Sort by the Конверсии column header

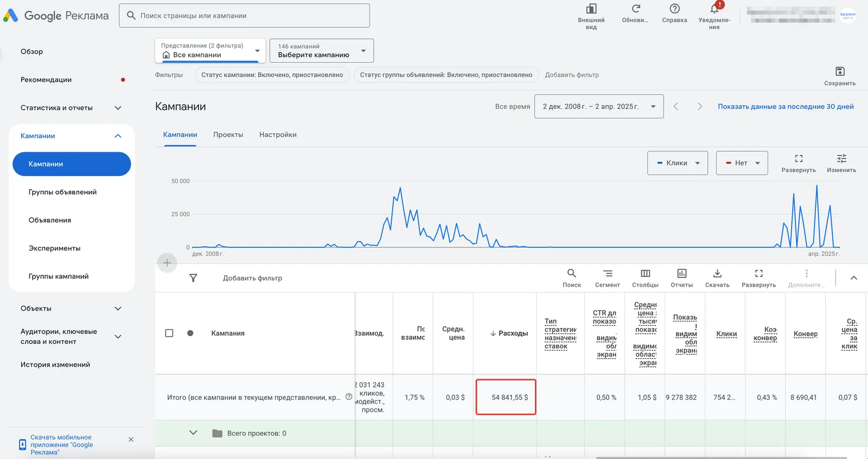(x=806, y=334)
